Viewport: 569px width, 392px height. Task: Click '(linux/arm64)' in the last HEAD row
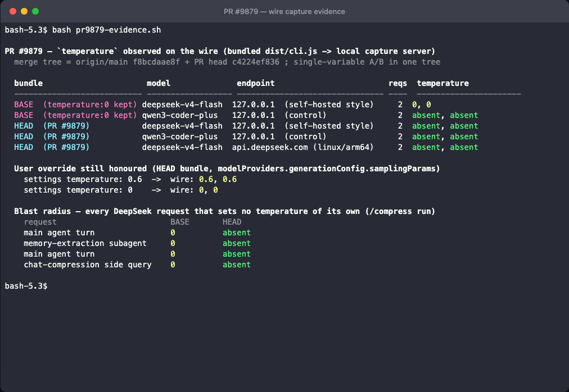(x=344, y=147)
